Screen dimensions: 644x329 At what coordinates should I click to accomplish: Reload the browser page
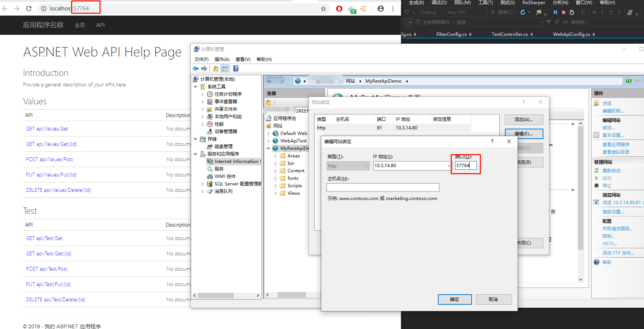pyautogui.click(x=29, y=8)
